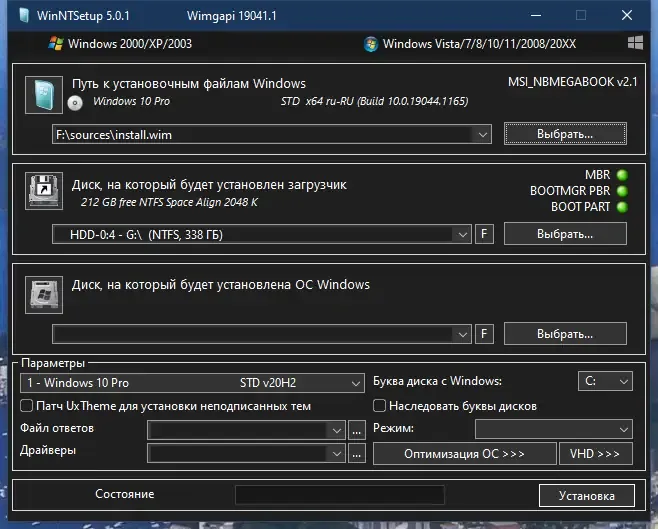Expand the install.wim path dropdown
The width and height of the screenshot is (658, 529).
click(483, 135)
